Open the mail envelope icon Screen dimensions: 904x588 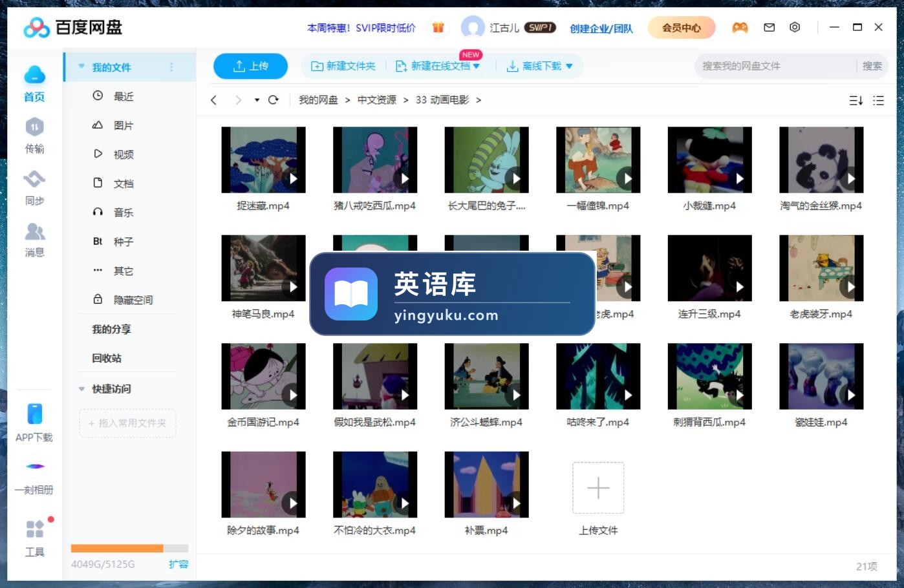coord(769,27)
